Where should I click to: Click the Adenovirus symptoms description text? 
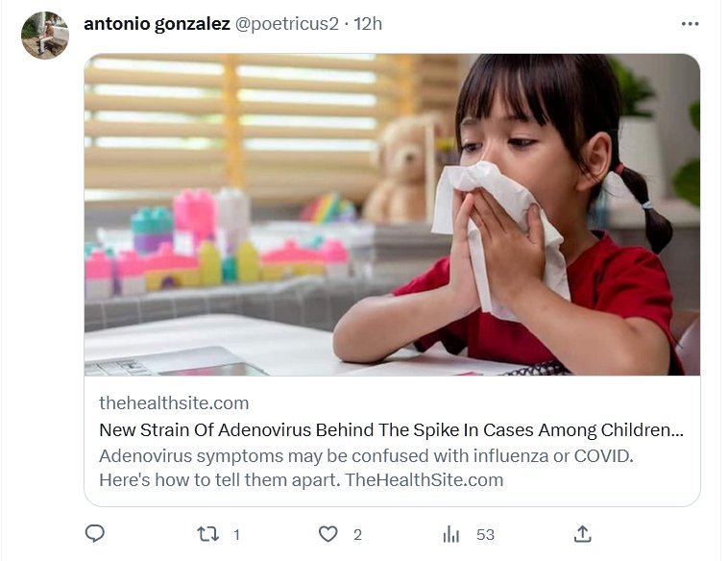point(365,454)
